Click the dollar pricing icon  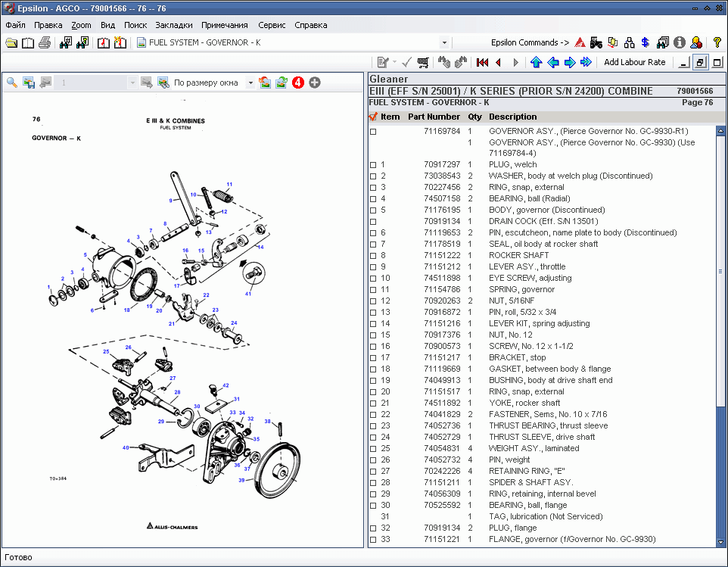point(645,42)
